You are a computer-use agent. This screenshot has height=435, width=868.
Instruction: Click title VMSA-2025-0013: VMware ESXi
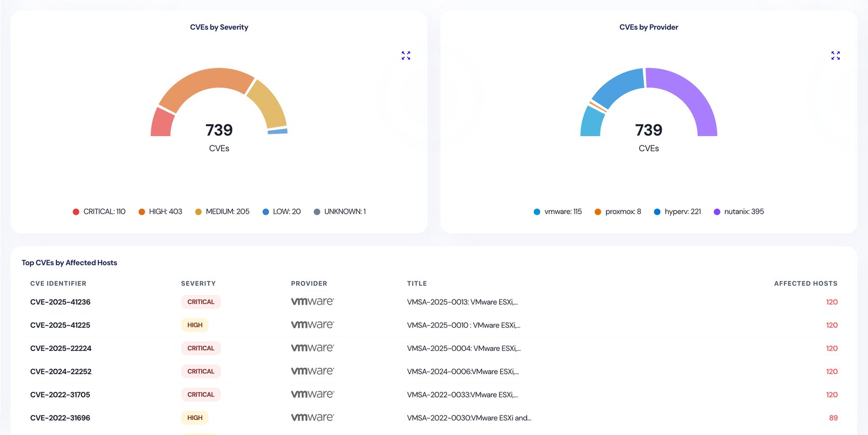462,302
